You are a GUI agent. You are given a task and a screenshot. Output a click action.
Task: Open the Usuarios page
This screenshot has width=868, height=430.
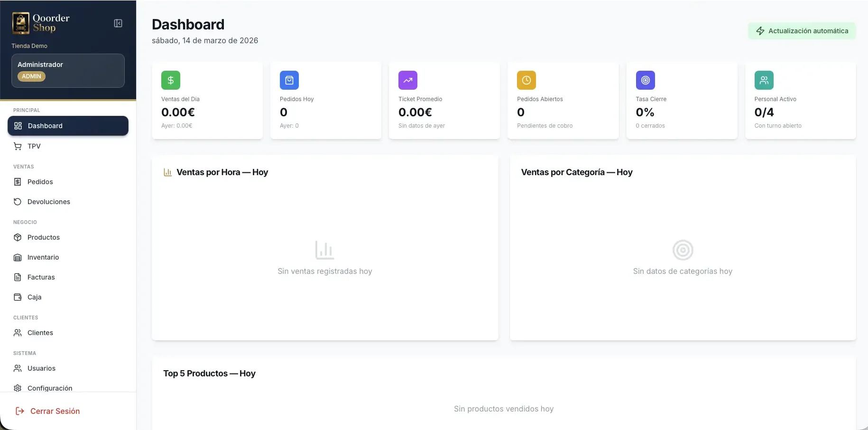click(x=68, y=368)
